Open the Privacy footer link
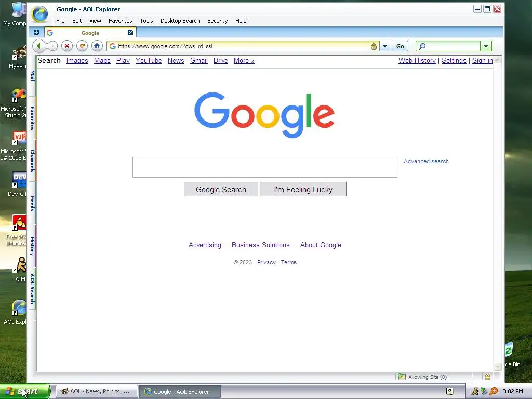This screenshot has height=399, width=532. 267,262
